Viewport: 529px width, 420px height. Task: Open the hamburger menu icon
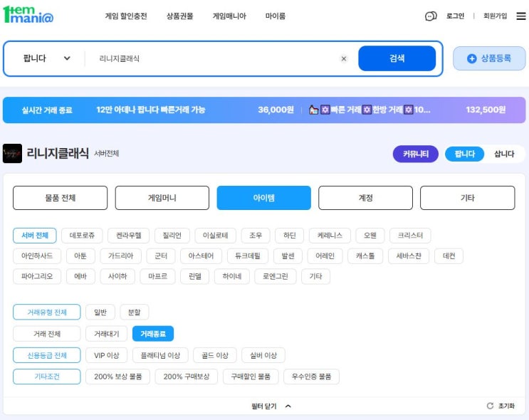click(521, 16)
